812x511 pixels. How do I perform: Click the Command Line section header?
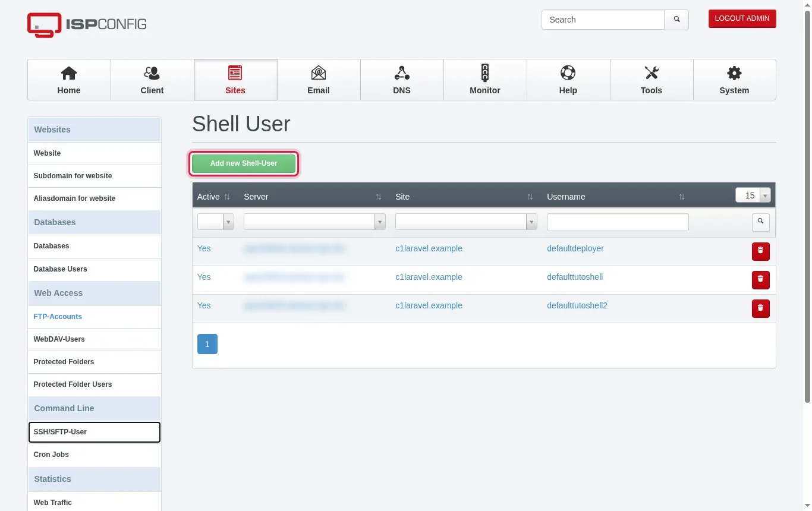[95, 408]
